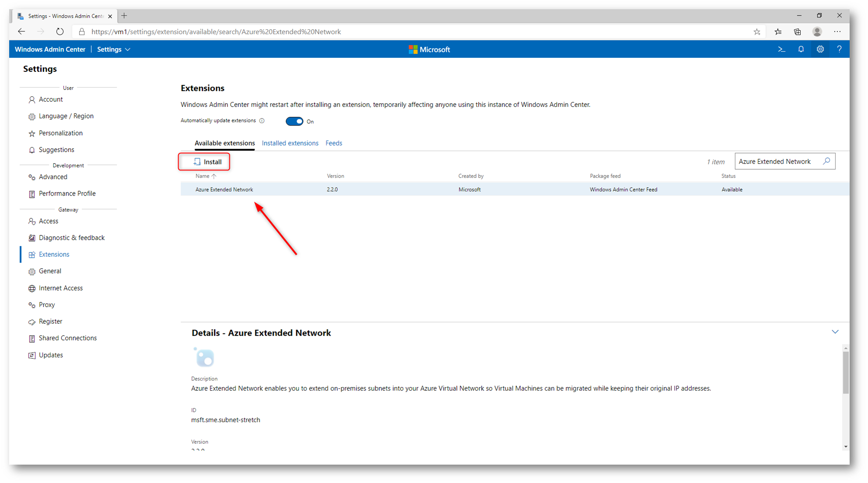The image size is (868, 483).
Task: Select the Azure Extended Network row
Action: tap(514, 189)
